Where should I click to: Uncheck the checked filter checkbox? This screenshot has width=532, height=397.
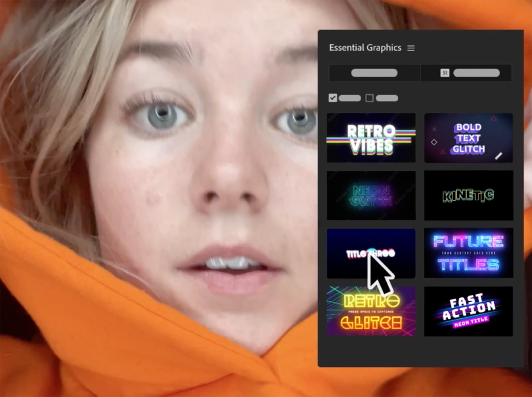pos(333,98)
